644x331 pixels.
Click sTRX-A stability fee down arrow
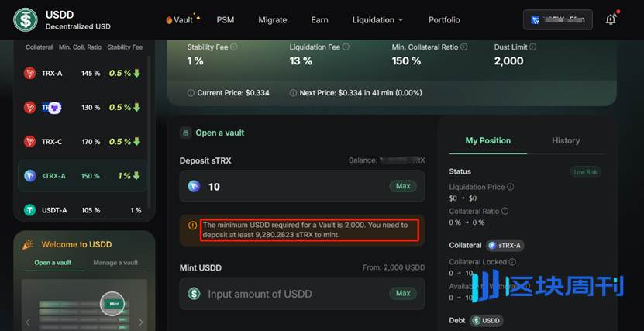click(x=136, y=176)
